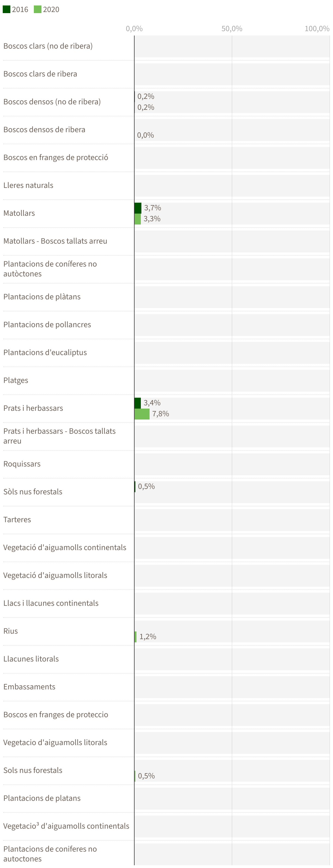This screenshot has height=868, width=333.
Task: Click the 2020 legend label text
Action: [51, 10]
